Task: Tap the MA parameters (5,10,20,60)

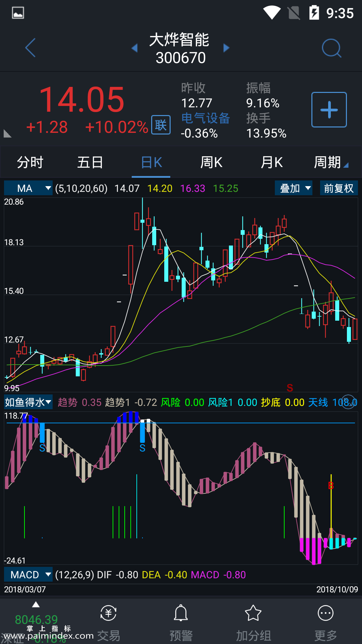Action: pos(81,188)
